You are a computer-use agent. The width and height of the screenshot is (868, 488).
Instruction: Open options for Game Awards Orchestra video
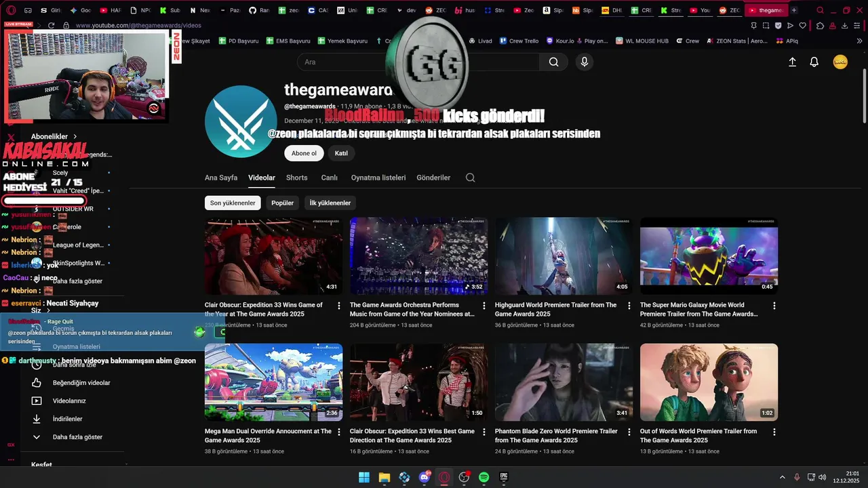pyautogui.click(x=484, y=306)
